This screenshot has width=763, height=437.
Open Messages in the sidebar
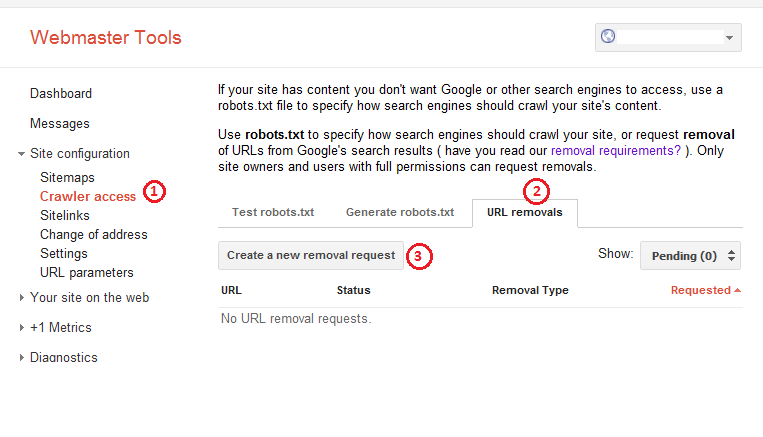click(60, 124)
